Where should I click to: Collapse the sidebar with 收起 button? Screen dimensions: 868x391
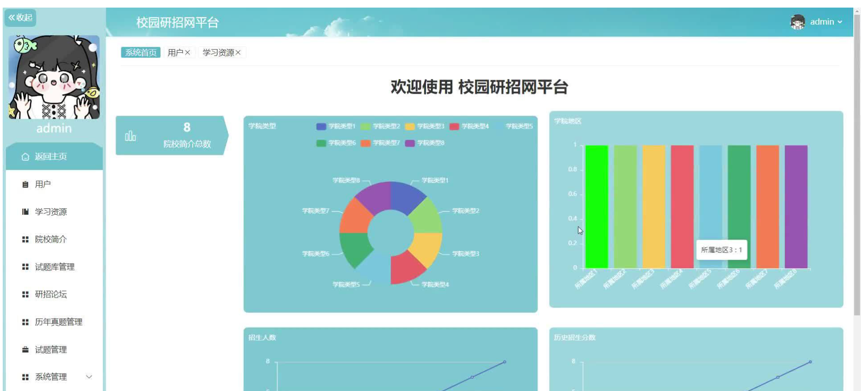point(20,17)
